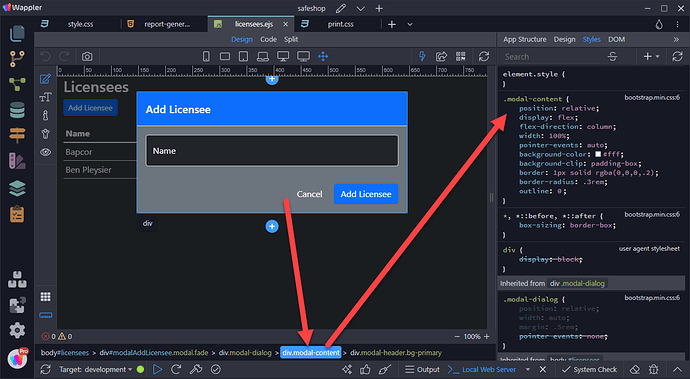The height and width of the screenshot is (379, 690).
Task: Open the Database Manager sidebar icon
Action: (x=17, y=110)
